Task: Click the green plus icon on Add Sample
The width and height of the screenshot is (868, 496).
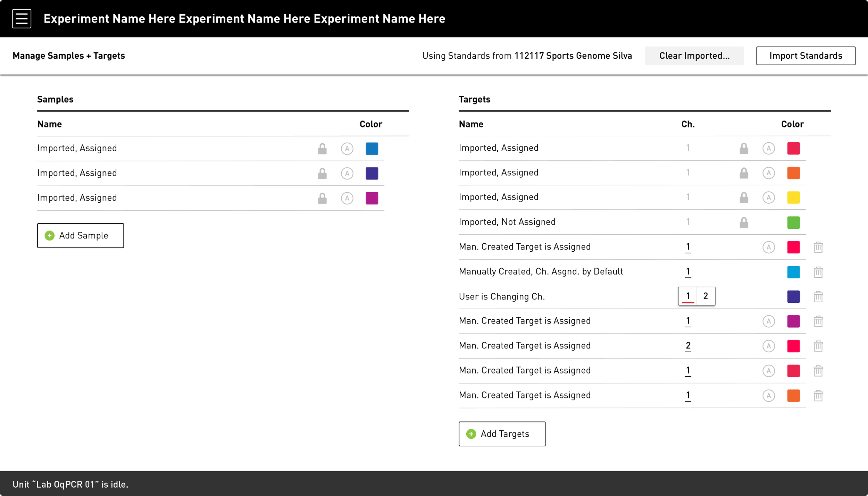Action: point(50,235)
